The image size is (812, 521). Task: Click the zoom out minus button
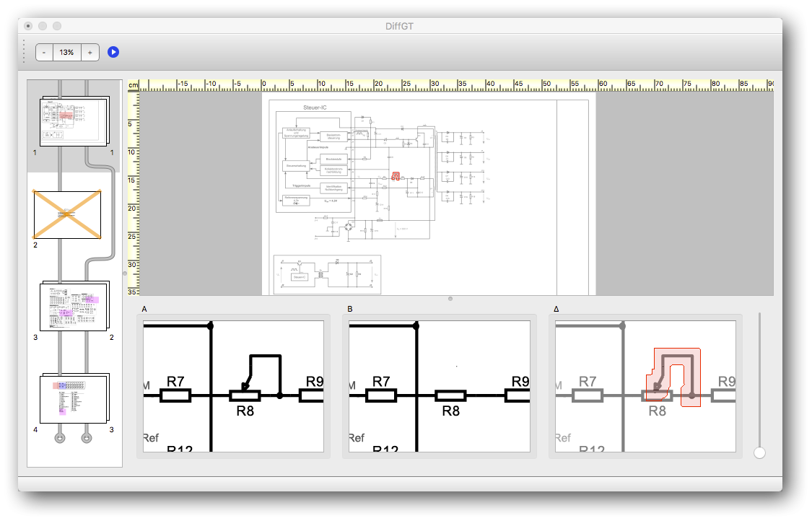44,52
